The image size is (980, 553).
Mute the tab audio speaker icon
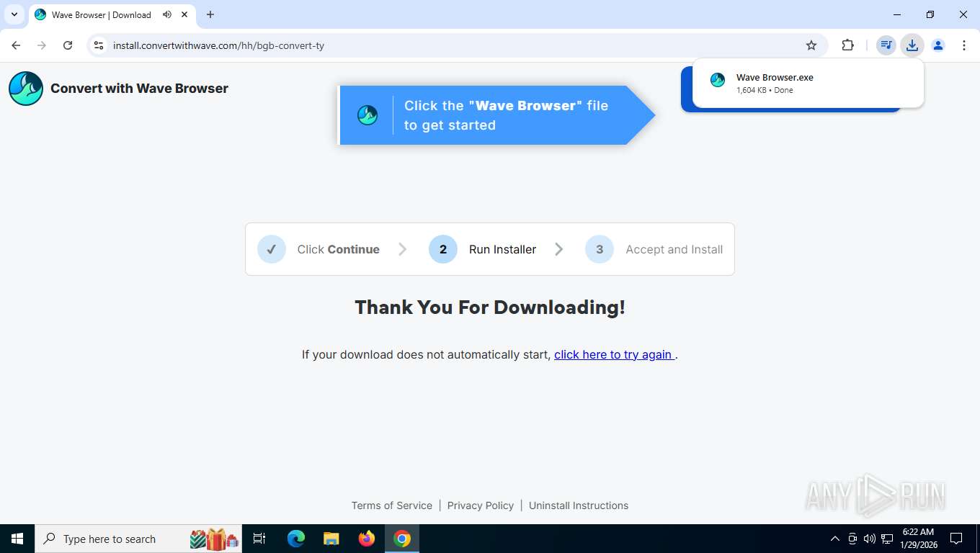pyautogui.click(x=167, y=14)
